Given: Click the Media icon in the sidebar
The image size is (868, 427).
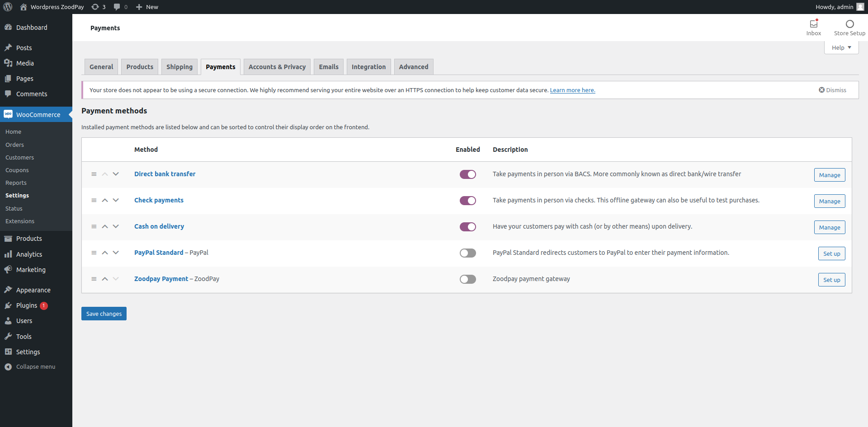Looking at the screenshot, I should coord(8,63).
